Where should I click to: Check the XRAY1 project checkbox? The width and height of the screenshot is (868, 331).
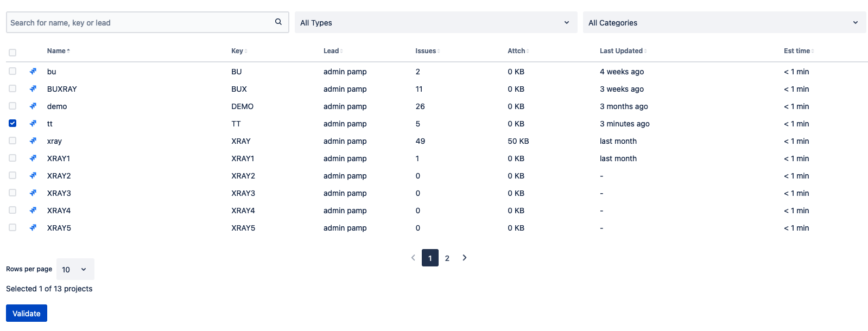12,158
